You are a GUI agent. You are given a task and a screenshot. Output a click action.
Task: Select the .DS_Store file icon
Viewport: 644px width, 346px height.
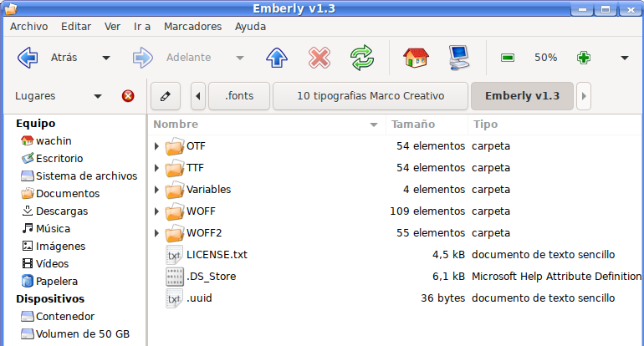(x=175, y=277)
